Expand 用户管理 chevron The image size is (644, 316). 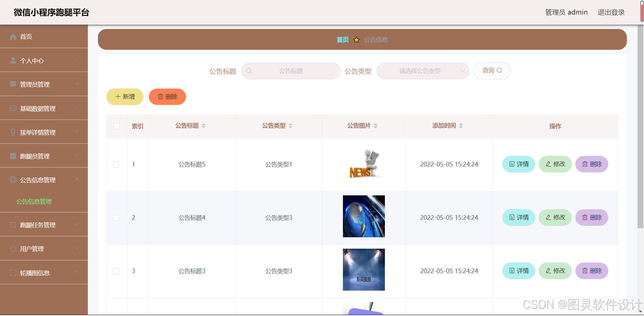coord(77,248)
